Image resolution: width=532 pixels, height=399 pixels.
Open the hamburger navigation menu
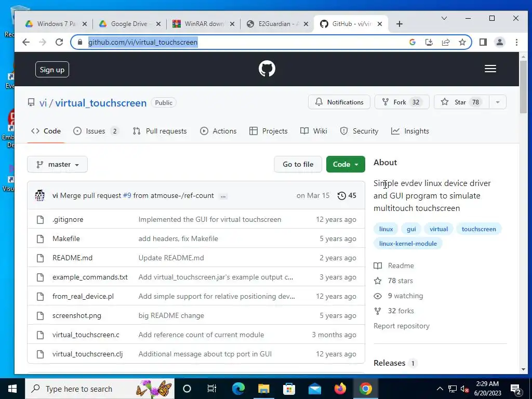[490, 69]
